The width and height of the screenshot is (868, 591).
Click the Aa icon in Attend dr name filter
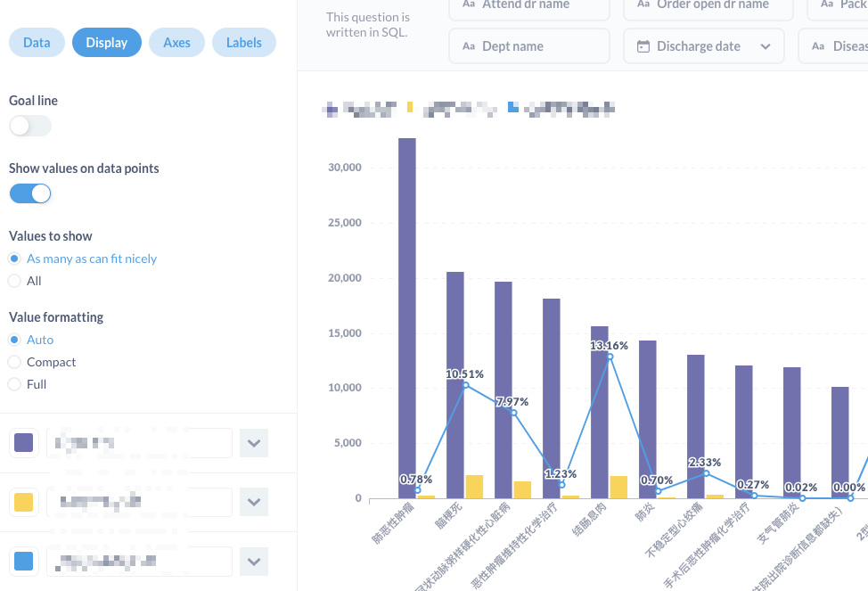pyautogui.click(x=470, y=5)
